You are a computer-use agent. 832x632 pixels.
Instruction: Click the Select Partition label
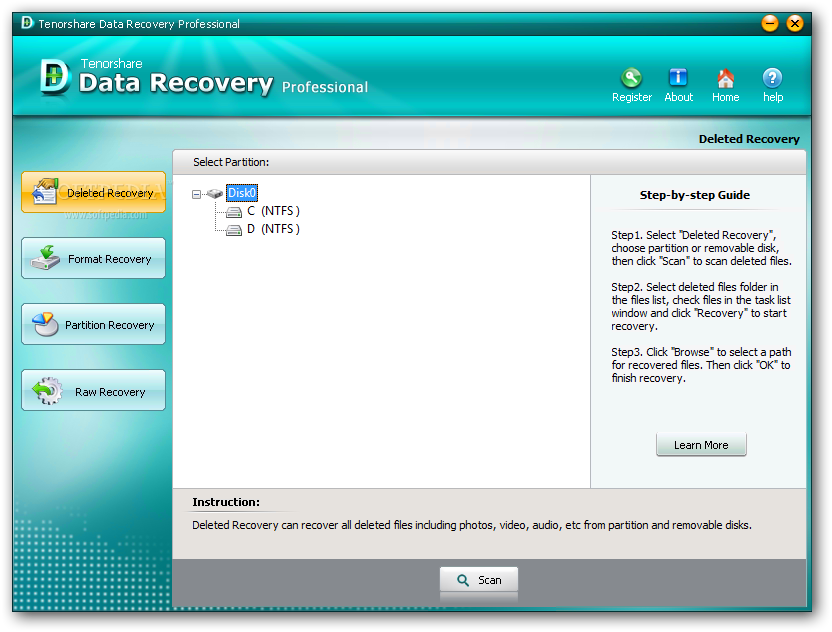pos(231,162)
